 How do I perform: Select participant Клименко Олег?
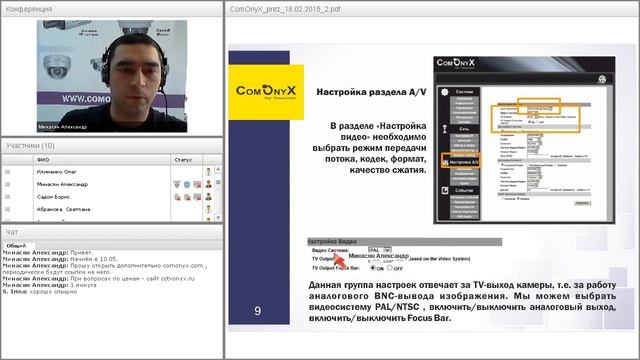click(56, 172)
